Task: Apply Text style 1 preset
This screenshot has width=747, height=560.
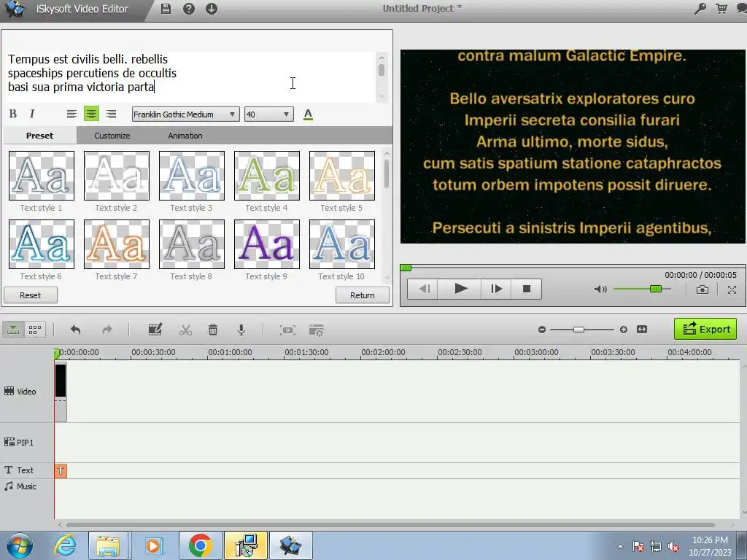Action: pyautogui.click(x=42, y=176)
